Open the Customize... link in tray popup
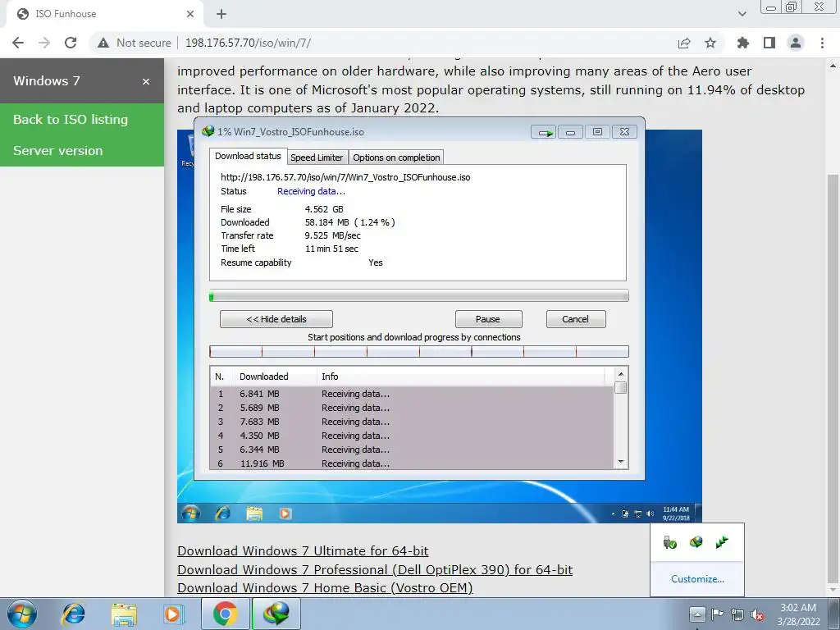840x630 pixels. (697, 579)
